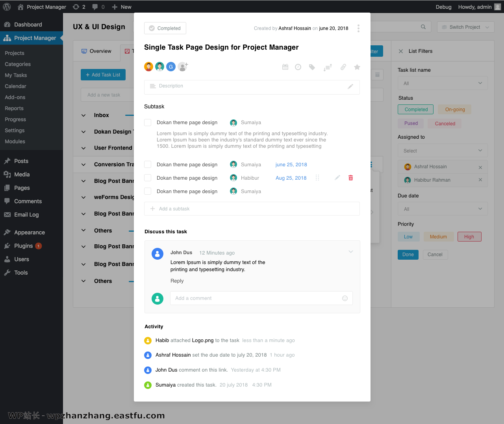The height and width of the screenshot is (424, 504).
Task: Tick the subtask checkbox assigned to Habibur
Action: pyautogui.click(x=148, y=178)
